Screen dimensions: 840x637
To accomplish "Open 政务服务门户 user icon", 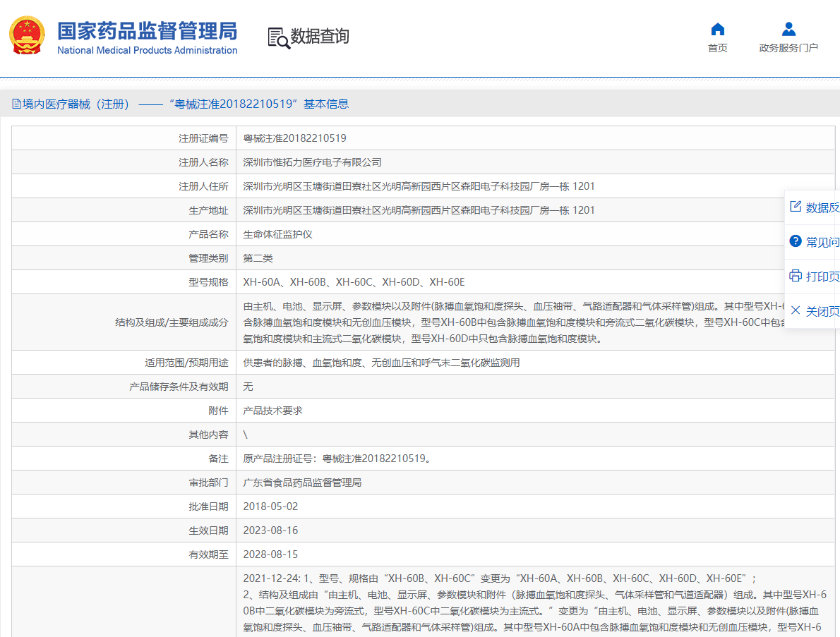I will pyautogui.click(x=788, y=29).
